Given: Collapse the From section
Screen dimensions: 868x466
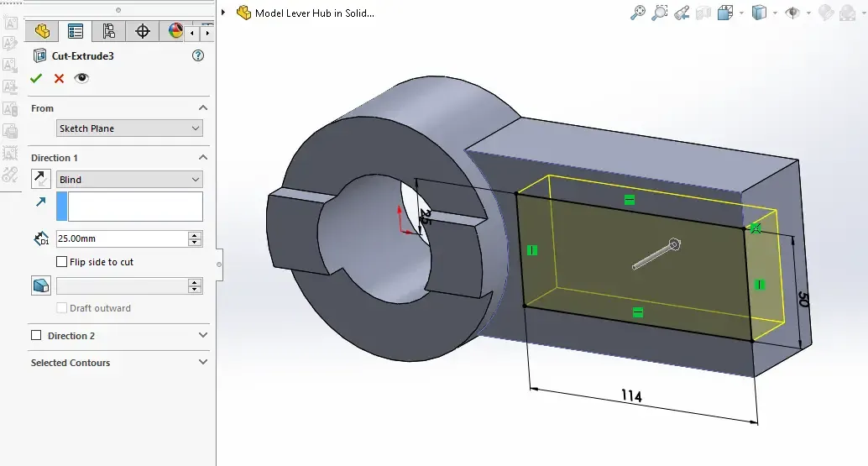Looking at the screenshot, I should [x=203, y=108].
